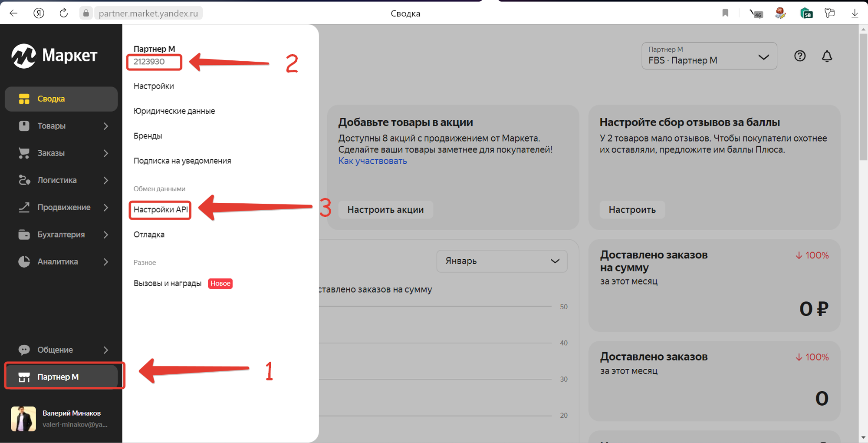The height and width of the screenshot is (443, 868).
Task: Click the browser download arrow icon
Action: pos(854,13)
